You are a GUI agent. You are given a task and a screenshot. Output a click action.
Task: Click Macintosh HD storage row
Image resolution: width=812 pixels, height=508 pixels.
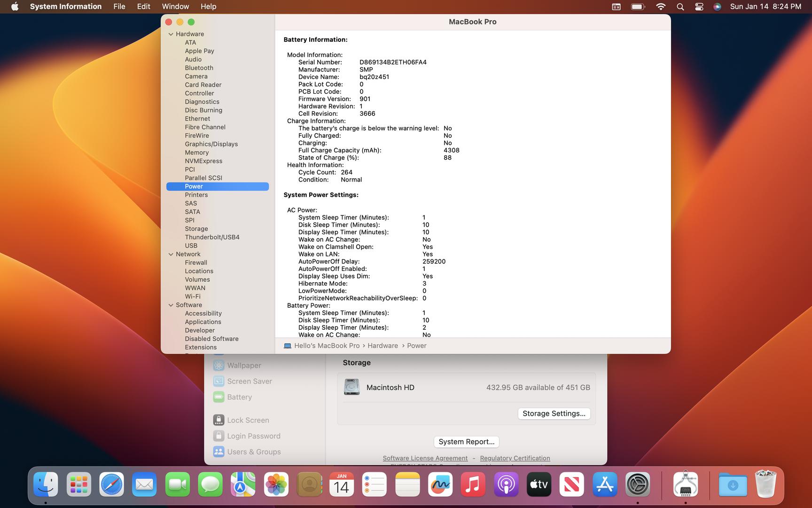point(467,388)
